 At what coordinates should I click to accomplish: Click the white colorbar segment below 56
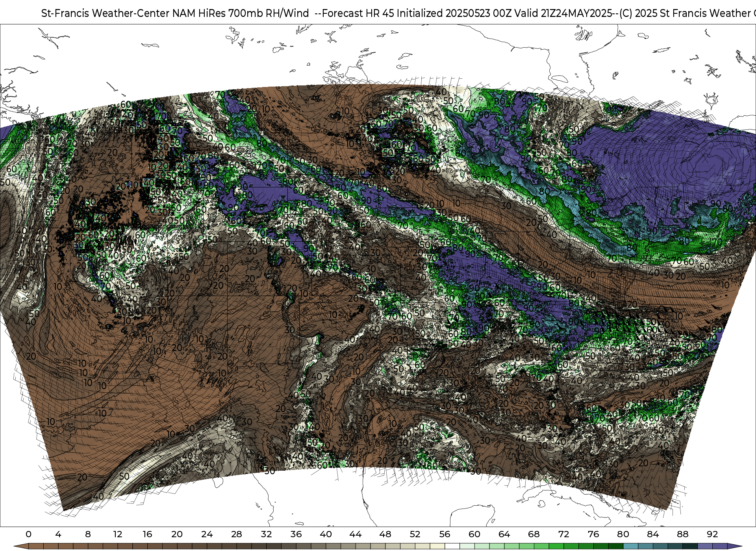452,546
